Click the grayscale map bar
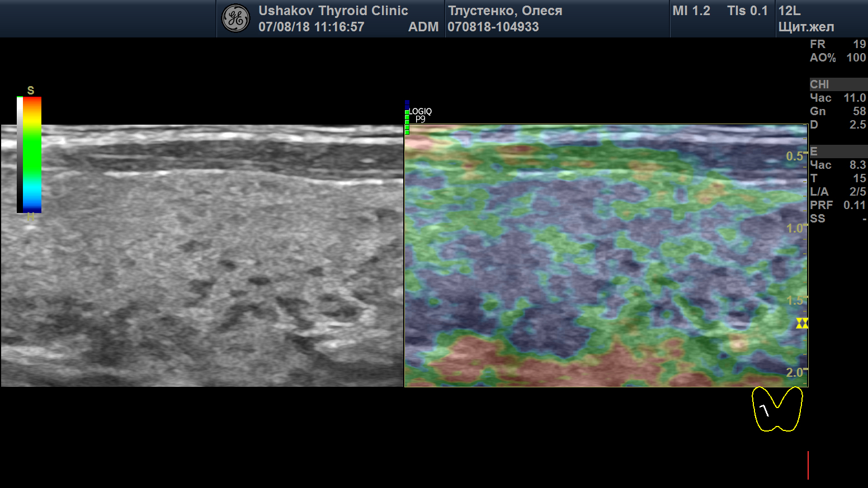This screenshot has width=868, height=488. (20, 155)
